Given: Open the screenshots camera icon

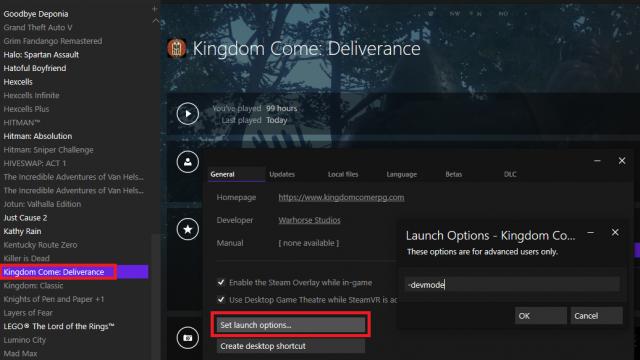Looking at the screenshot, I should (x=188, y=338).
